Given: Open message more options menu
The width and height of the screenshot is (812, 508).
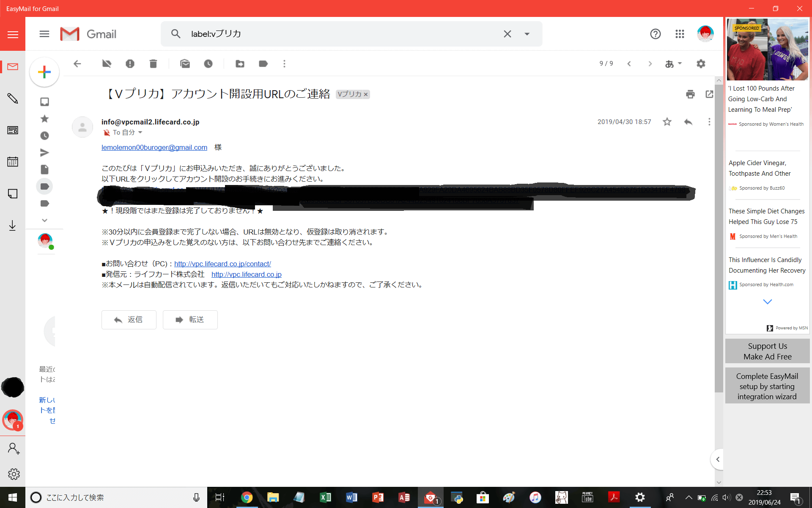Looking at the screenshot, I should 709,122.
